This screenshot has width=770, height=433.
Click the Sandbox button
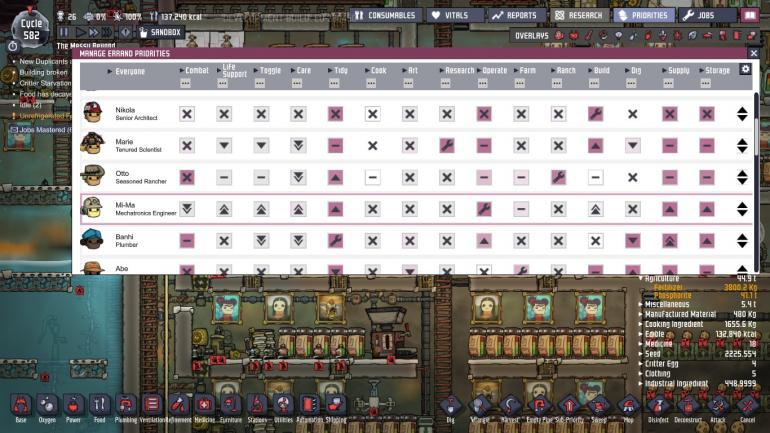[x=160, y=32]
